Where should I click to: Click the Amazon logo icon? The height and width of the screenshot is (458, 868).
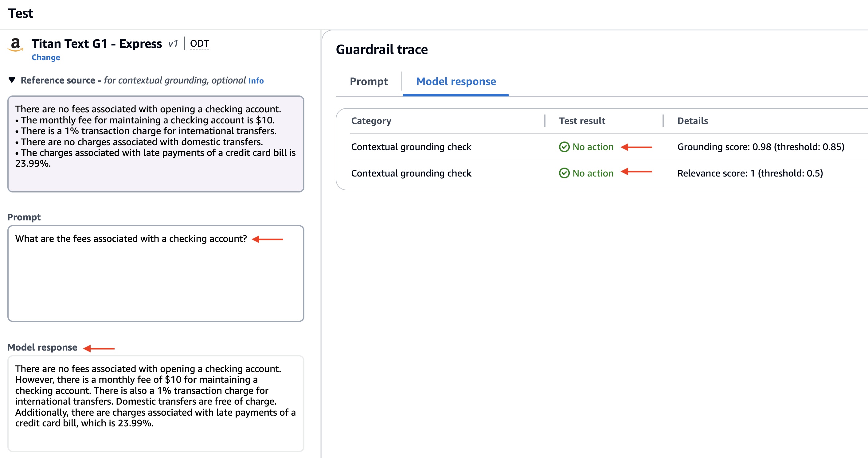tap(15, 45)
